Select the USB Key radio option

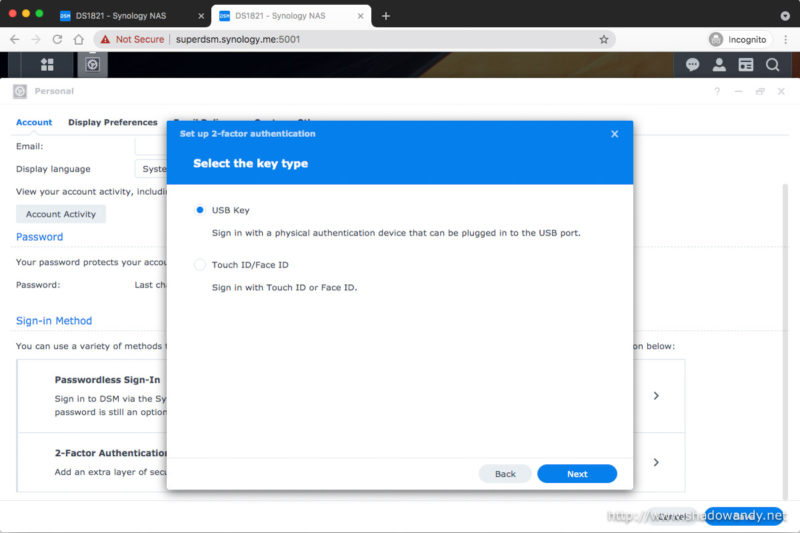[199, 210]
